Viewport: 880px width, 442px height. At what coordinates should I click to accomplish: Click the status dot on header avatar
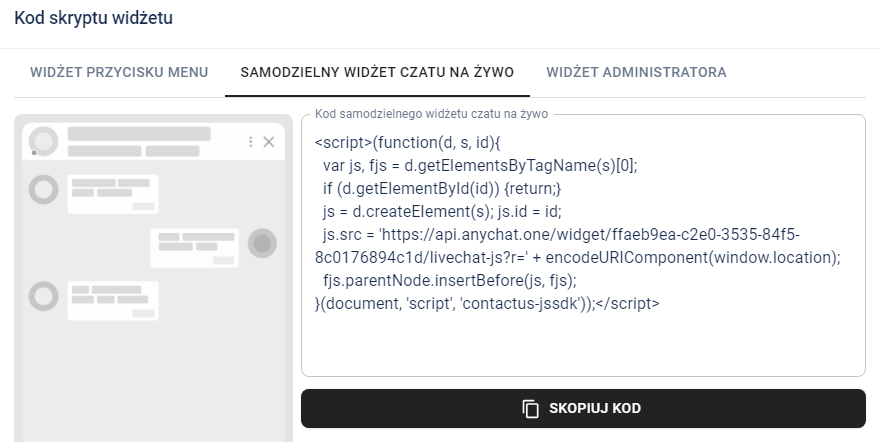[34, 153]
